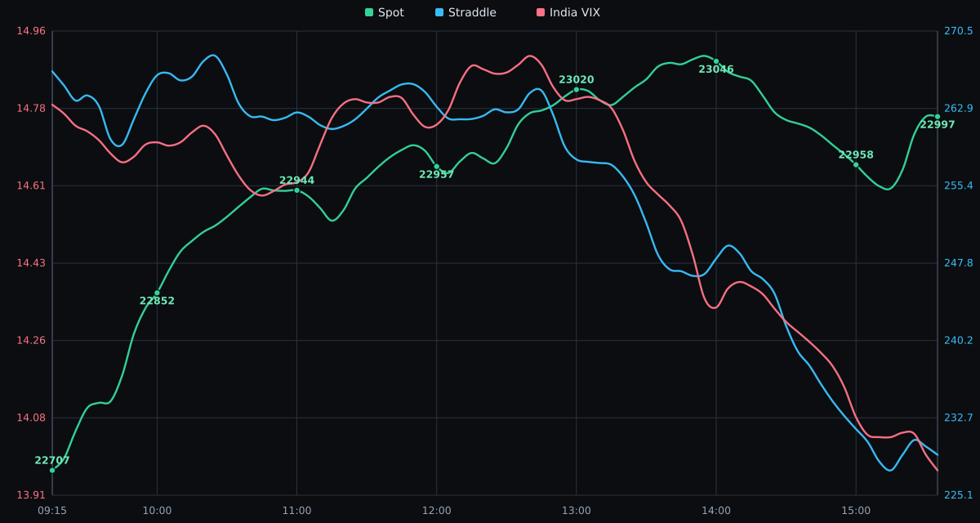Select the 23046 spot data point
Viewport: 980px width, 523px height.
point(716,61)
